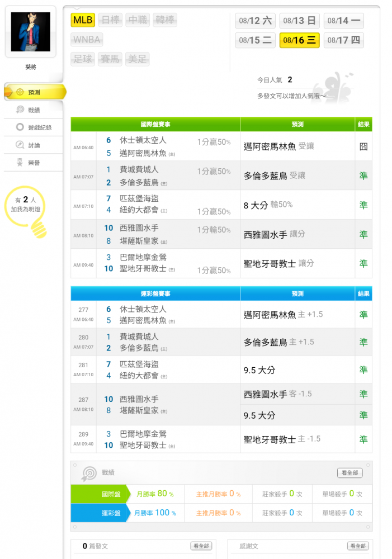Screen dimensions: 392x559
Task: Click 匹茲堡海盜 in 國際盤賽事 table
Action: [139, 198]
